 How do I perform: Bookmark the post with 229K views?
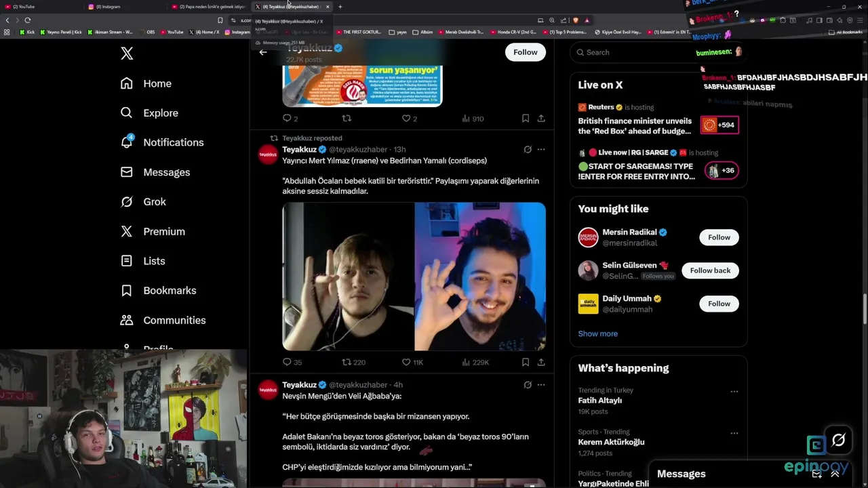526,363
